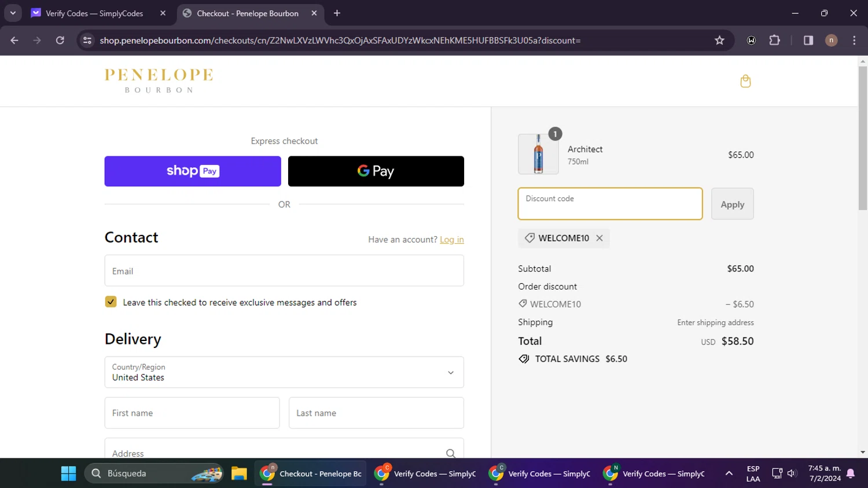Switch to Checkout - Penelope taskbar window
868x488 pixels.
(x=311, y=474)
